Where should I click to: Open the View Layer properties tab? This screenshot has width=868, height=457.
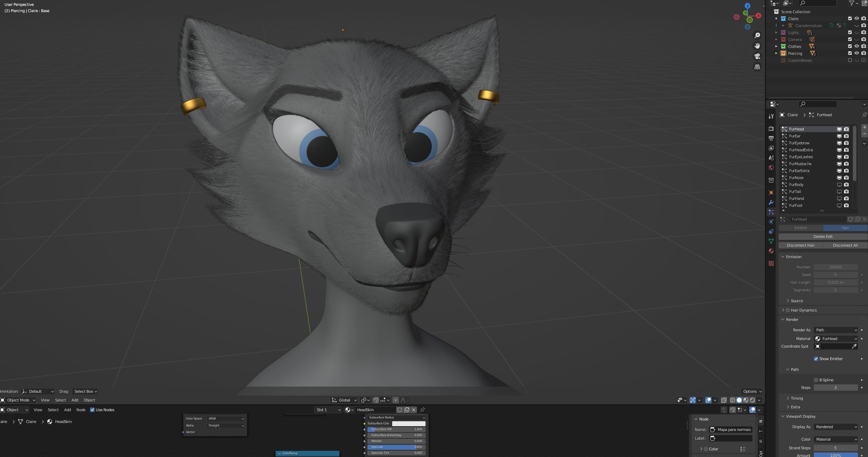pyautogui.click(x=771, y=148)
